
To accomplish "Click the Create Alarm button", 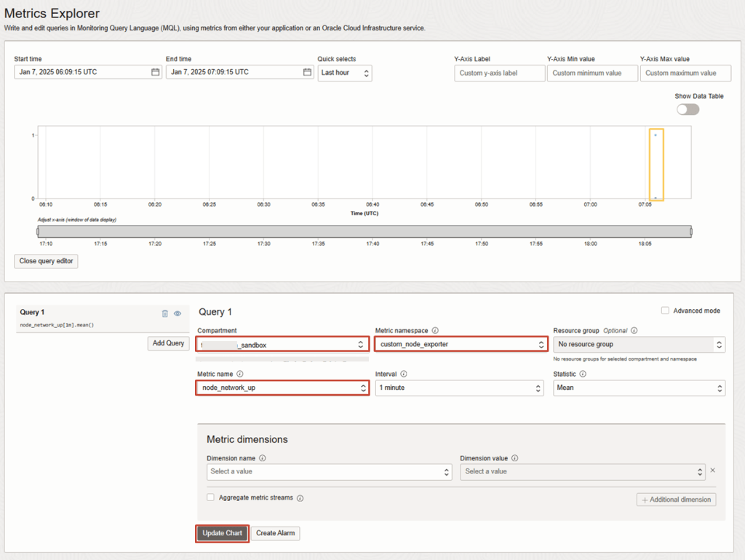I will [276, 533].
